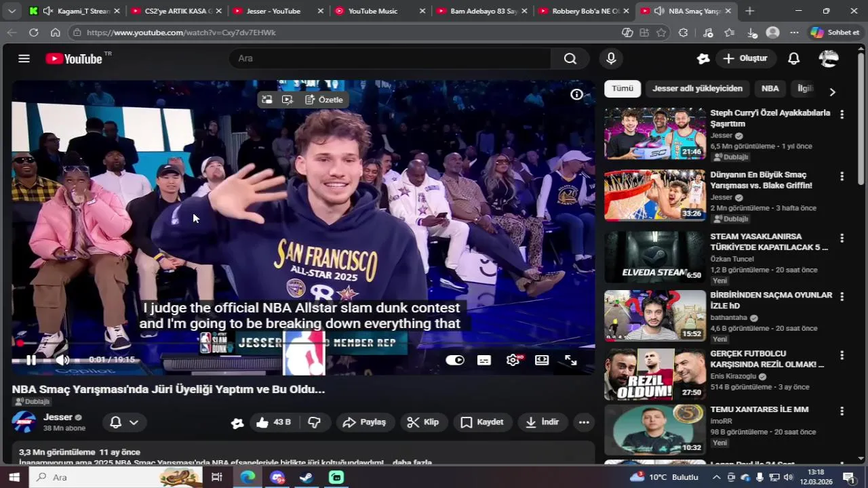Open Windows Task View
868x488 pixels.
[x=217, y=477]
